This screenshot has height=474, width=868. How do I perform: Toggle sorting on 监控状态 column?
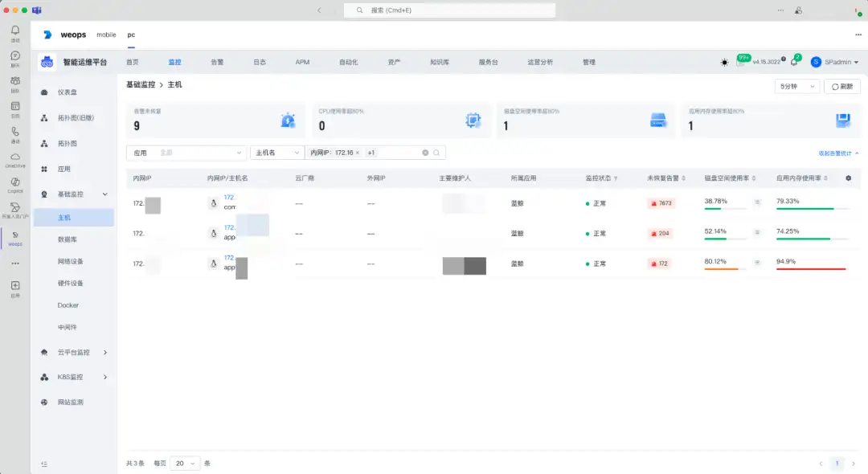617,178
